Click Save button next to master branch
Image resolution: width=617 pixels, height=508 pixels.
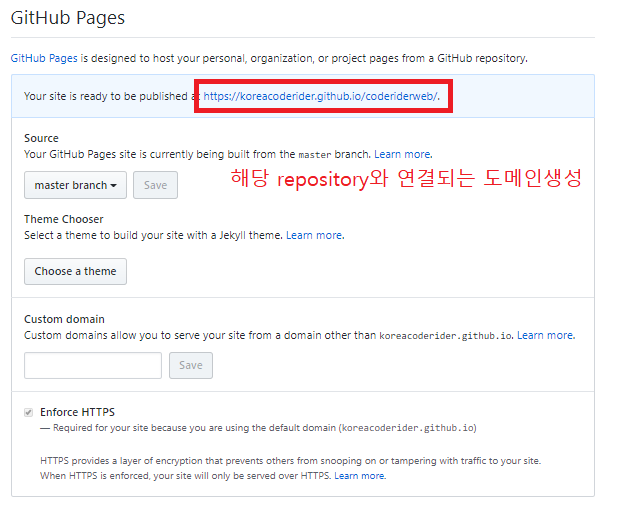(155, 185)
